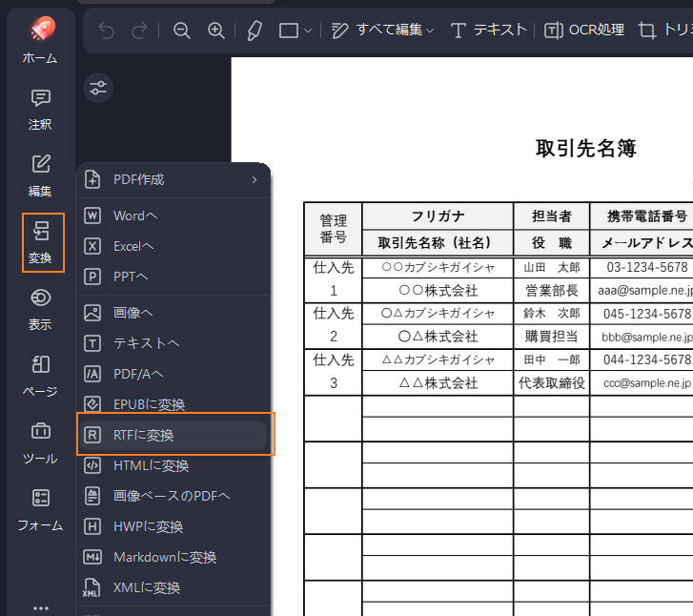Open the フォーム form sidebar tab
Viewport: 693px width, 616px height.
coord(41,510)
